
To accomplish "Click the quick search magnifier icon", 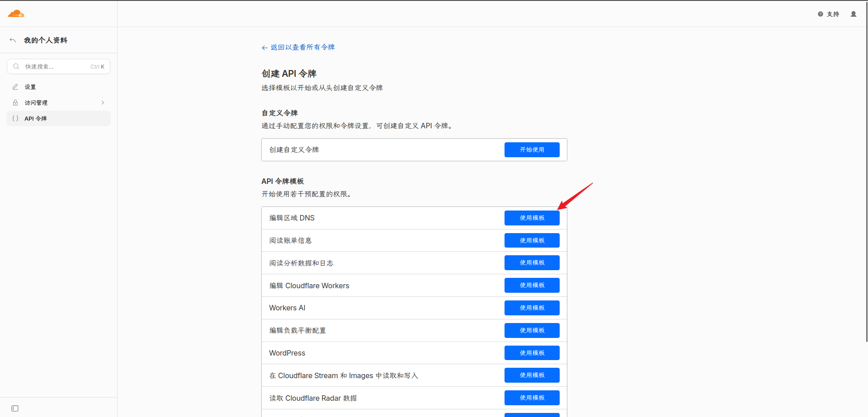I will [16, 66].
